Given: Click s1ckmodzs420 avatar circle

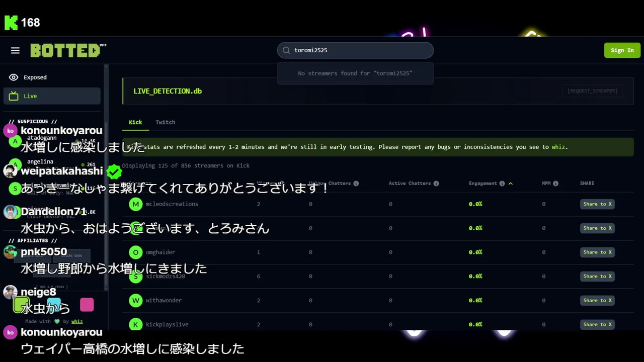Looking at the screenshot, I should (x=135, y=277).
